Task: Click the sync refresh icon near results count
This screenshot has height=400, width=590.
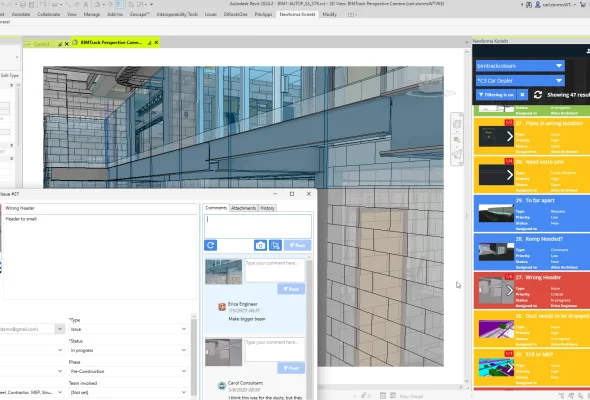Action: pyautogui.click(x=538, y=95)
